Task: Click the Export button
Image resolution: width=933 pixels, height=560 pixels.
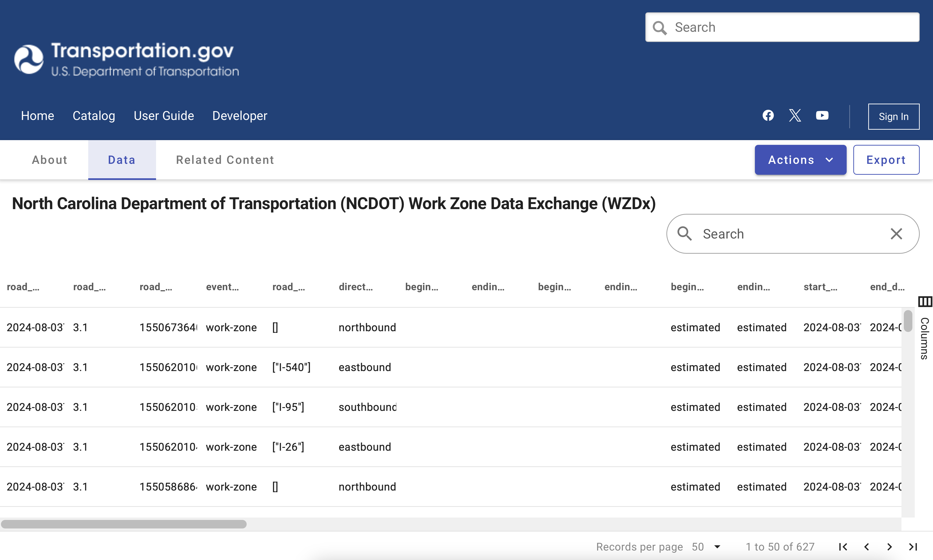Action: coord(886,160)
